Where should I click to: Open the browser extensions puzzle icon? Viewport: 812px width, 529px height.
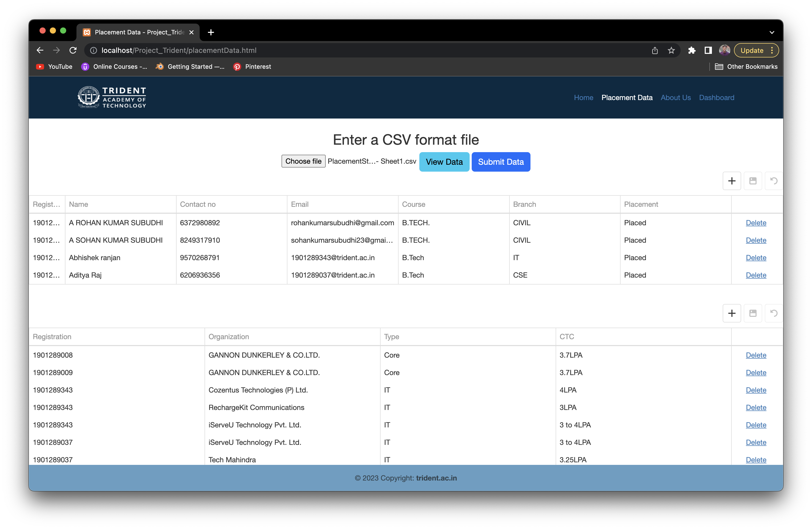pyautogui.click(x=692, y=50)
